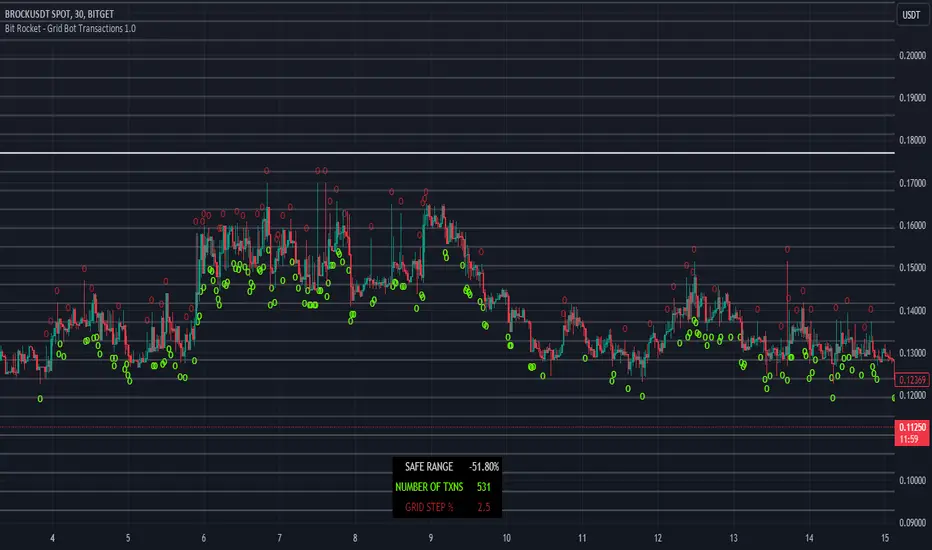Click the 0.18000 price axis label
This screenshot has height=550, width=932.
pyautogui.click(x=911, y=140)
